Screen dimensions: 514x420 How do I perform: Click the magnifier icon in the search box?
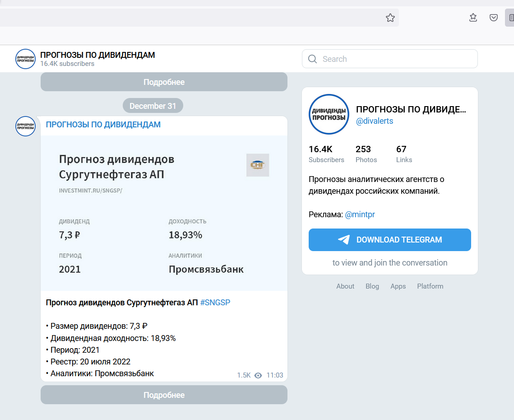312,59
